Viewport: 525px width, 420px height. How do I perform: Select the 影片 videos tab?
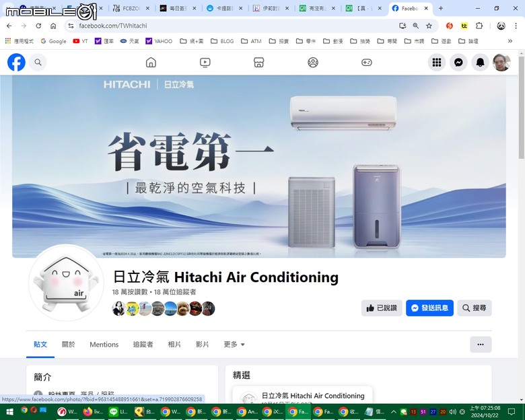[202, 345]
